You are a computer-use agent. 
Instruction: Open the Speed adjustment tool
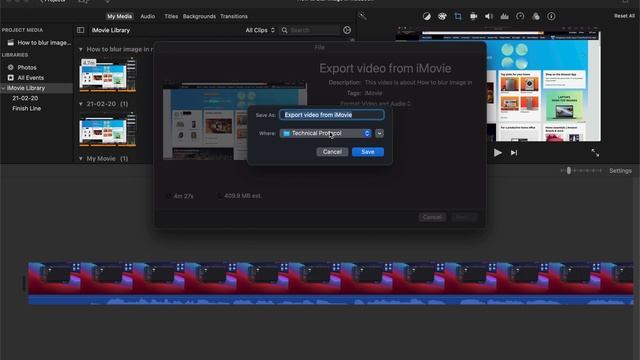pyautogui.click(x=520, y=16)
